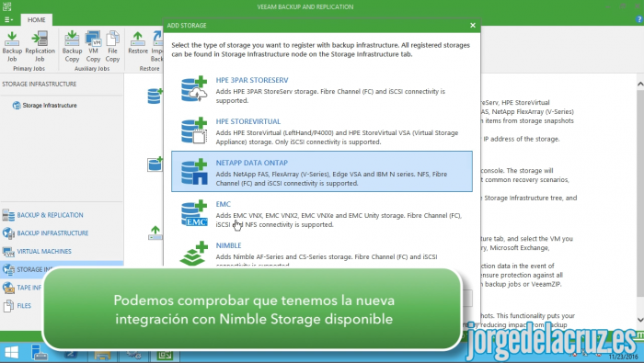Viewport: 644px width, 363px height.
Task: Click the Tape Infrastructure pane icon
Action: coord(8,288)
